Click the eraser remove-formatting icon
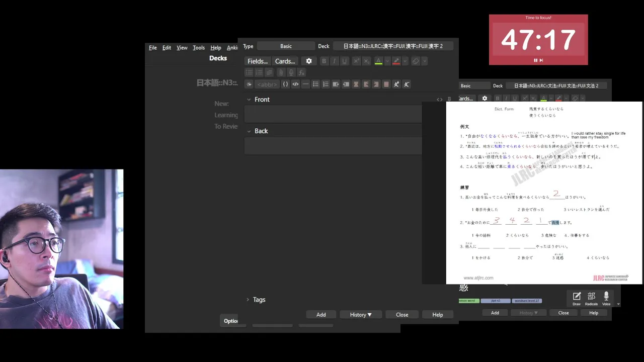The image size is (644, 362). (x=416, y=61)
